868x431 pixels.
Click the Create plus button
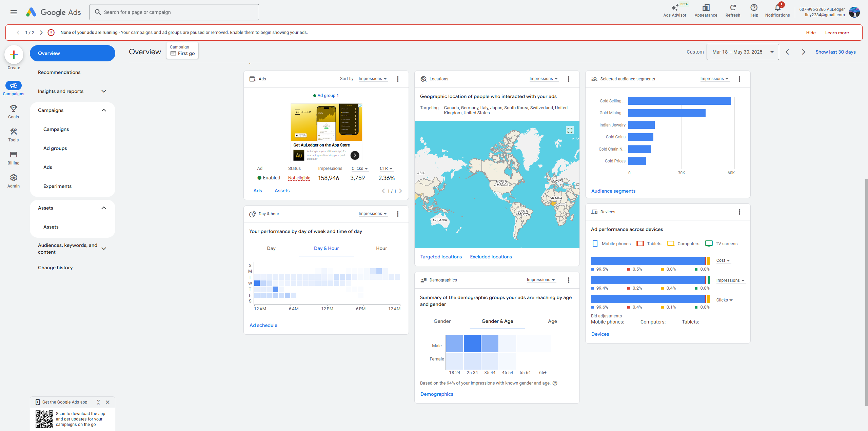point(14,55)
